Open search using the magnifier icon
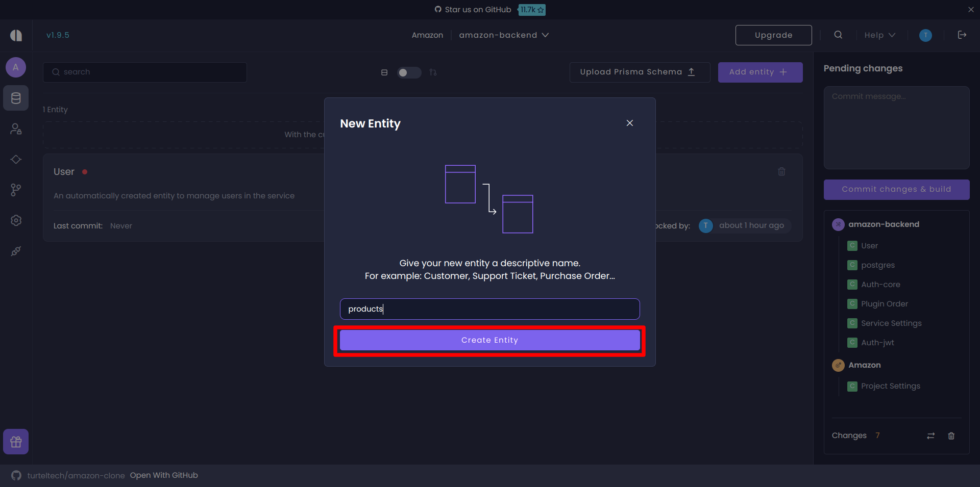Image resolution: width=980 pixels, height=487 pixels. (838, 35)
